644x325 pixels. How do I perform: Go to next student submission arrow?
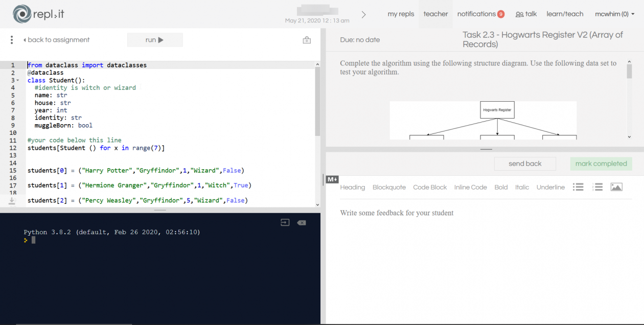[363, 14]
